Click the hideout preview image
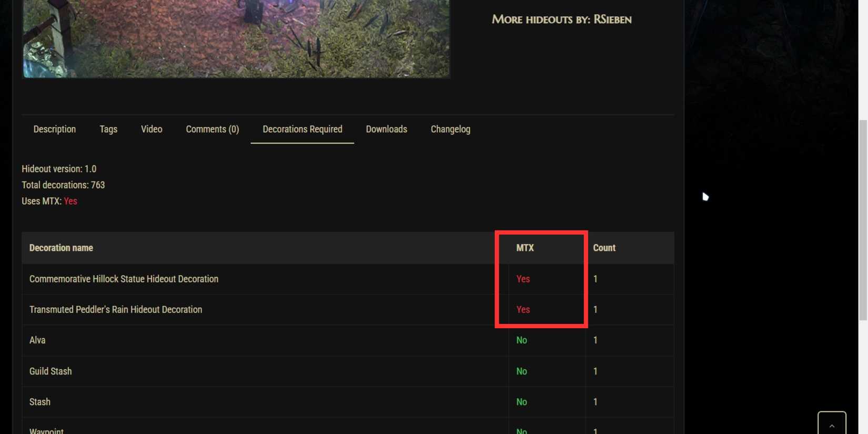This screenshot has width=868, height=434. [236, 38]
